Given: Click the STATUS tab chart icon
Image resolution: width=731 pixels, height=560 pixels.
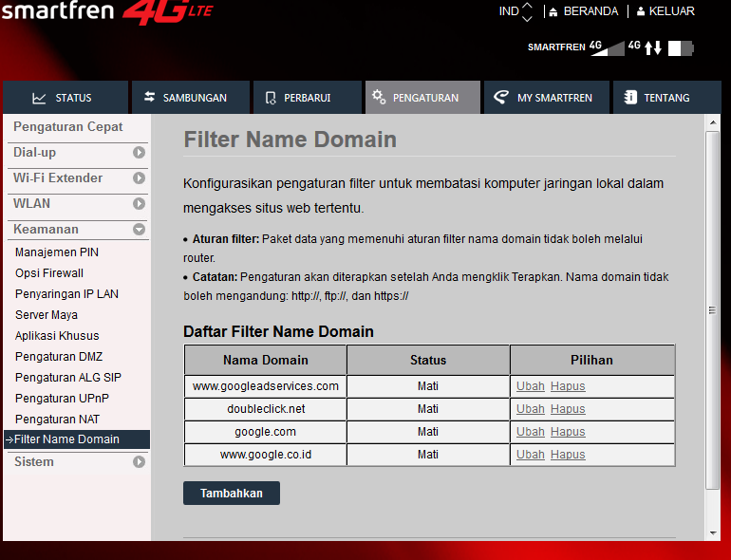Looking at the screenshot, I should [39, 98].
